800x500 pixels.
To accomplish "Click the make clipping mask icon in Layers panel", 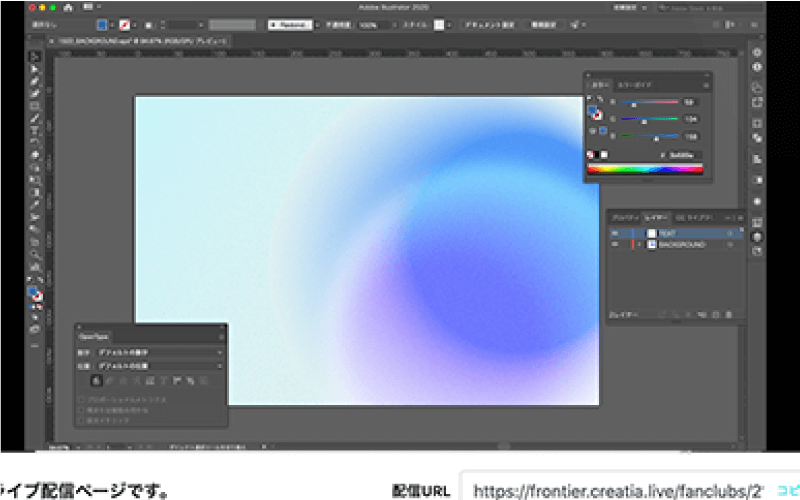I will coord(688,315).
